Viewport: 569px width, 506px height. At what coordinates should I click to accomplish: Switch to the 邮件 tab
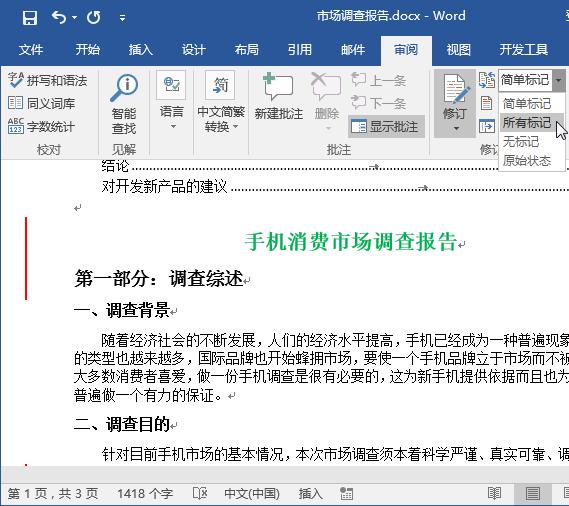tap(352, 49)
